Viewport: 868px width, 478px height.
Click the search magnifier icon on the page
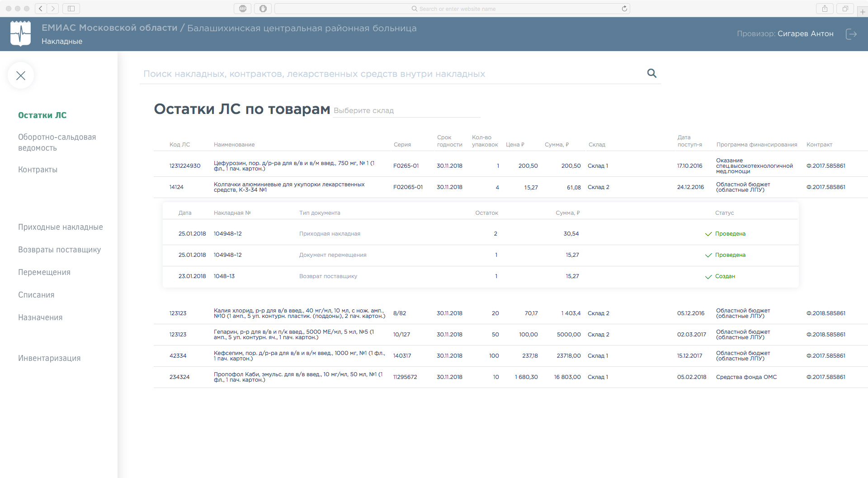(x=651, y=73)
